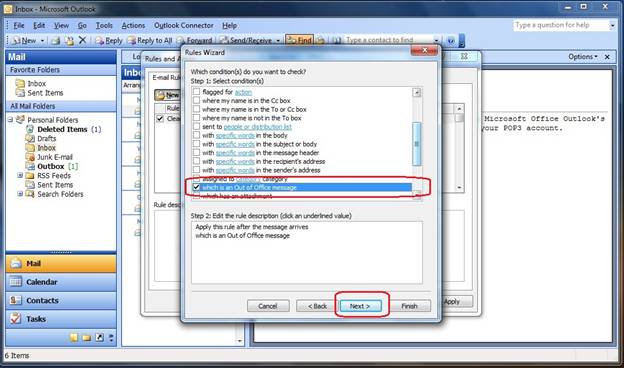Click the Next button in Rules Wizard

point(360,306)
